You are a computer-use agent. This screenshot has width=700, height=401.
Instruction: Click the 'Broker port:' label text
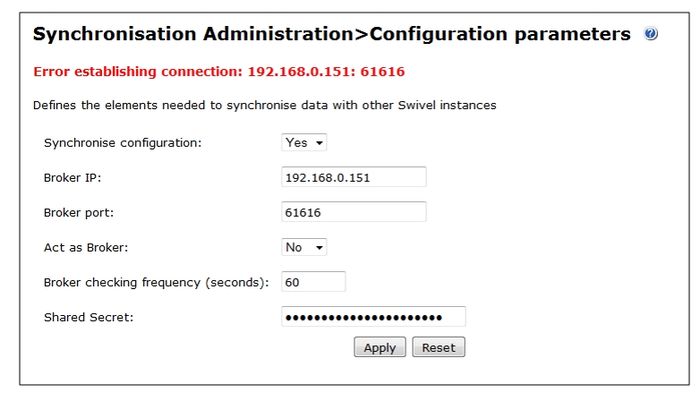coord(78,213)
